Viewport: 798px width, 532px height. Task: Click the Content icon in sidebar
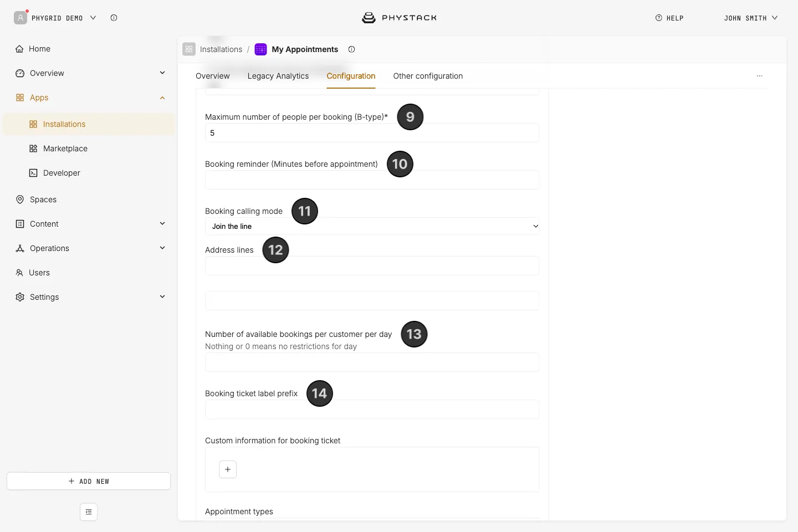20,224
